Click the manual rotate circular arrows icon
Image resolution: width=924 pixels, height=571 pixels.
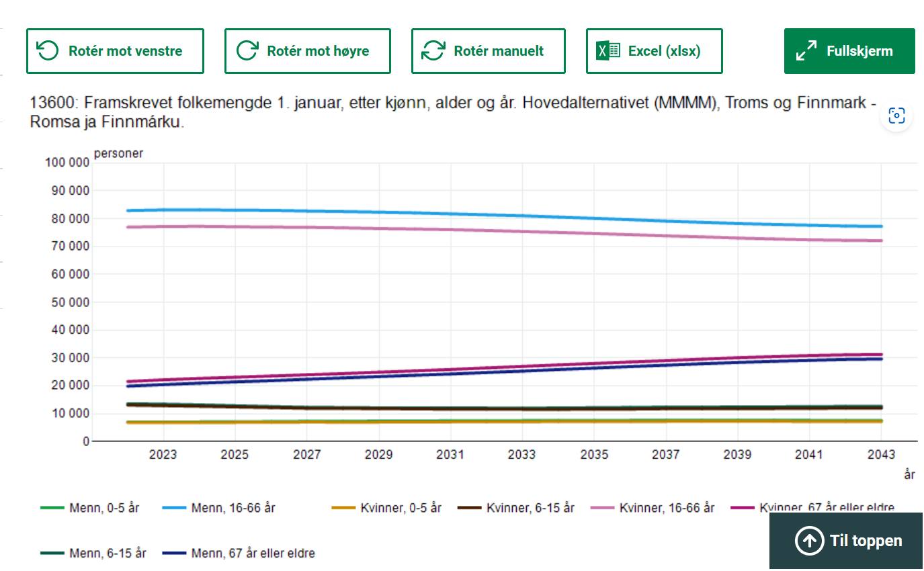[433, 51]
